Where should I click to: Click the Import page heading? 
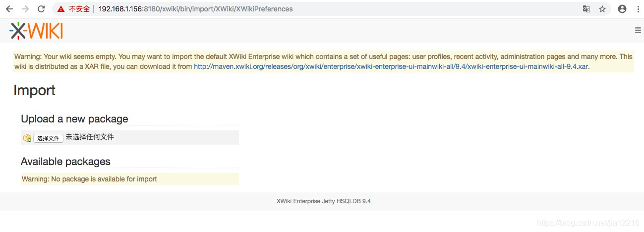pyautogui.click(x=34, y=90)
